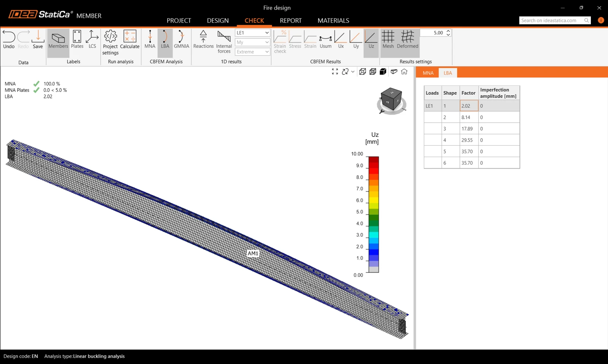Select the wireframe view icon
This screenshot has width=608, height=364.
363,72
